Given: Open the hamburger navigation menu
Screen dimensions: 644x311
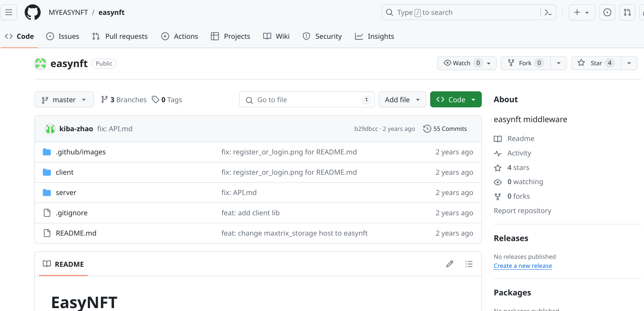Looking at the screenshot, I should click(x=9, y=12).
